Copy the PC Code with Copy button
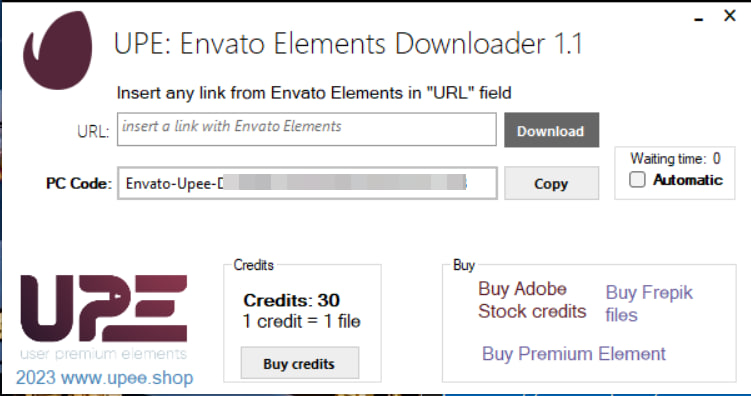This screenshot has height=396, width=751. coord(551,183)
